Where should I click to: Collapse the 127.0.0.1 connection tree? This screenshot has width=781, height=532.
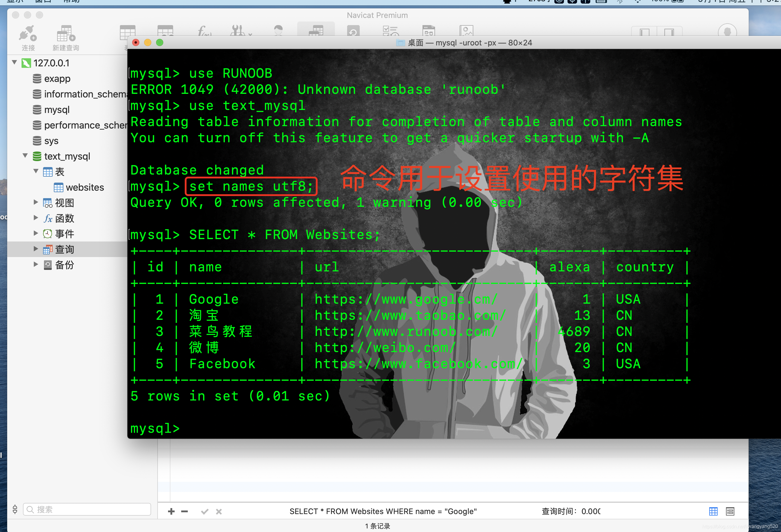(14, 62)
